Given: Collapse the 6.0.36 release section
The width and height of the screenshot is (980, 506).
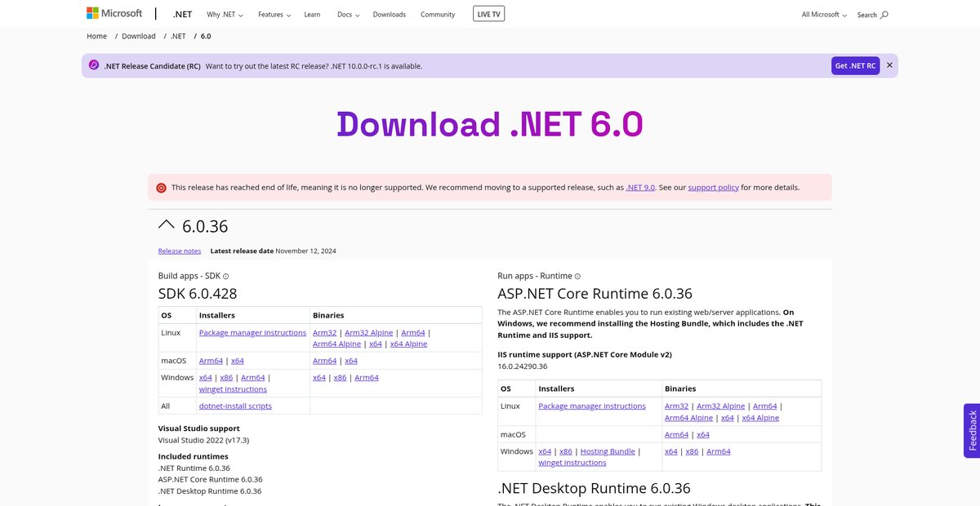Looking at the screenshot, I should click(166, 225).
